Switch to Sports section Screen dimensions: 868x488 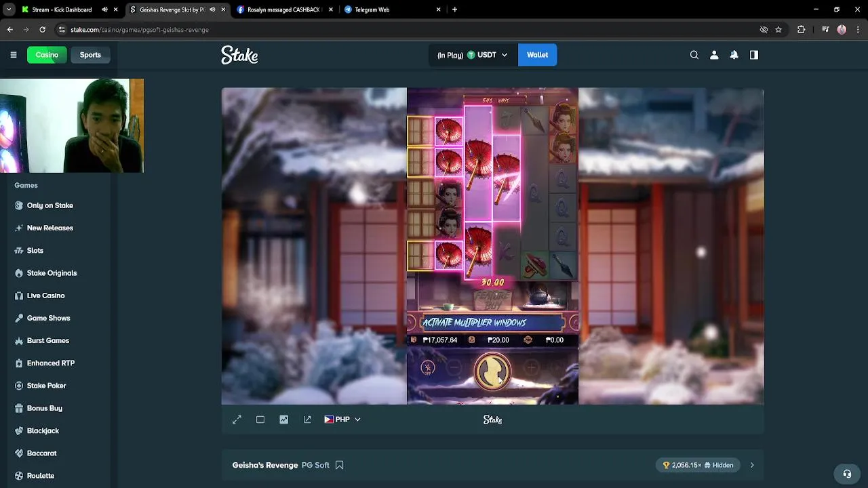90,55
